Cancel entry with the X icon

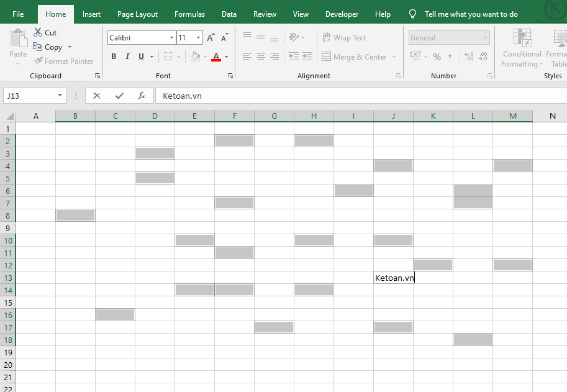pos(96,96)
